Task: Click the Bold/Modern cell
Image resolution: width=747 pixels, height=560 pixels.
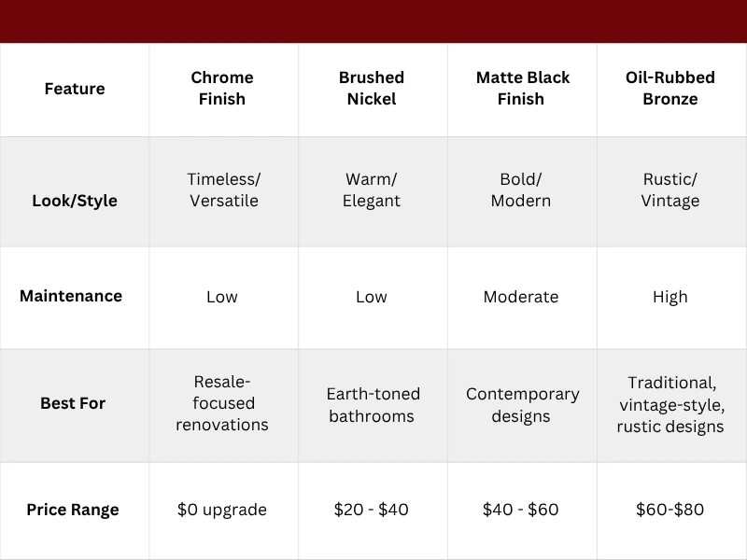Action: click(521, 189)
